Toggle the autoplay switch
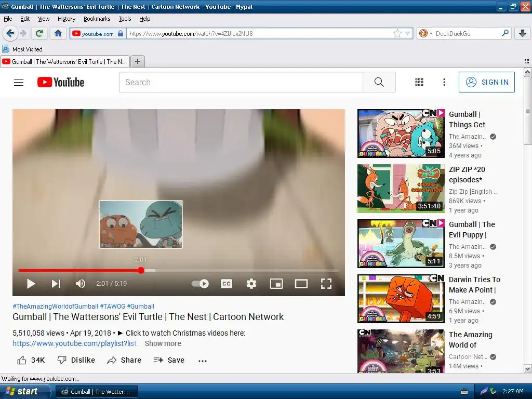 click(x=200, y=284)
